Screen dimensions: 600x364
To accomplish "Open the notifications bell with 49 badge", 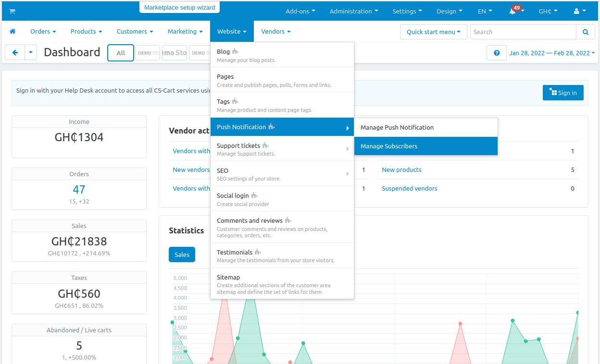I will 514,11.
